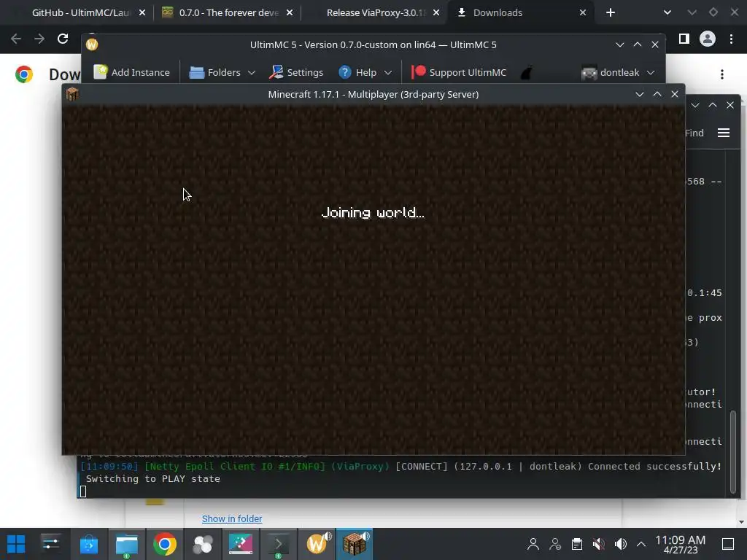
Task: Open the file manager from the taskbar
Action: [127, 544]
